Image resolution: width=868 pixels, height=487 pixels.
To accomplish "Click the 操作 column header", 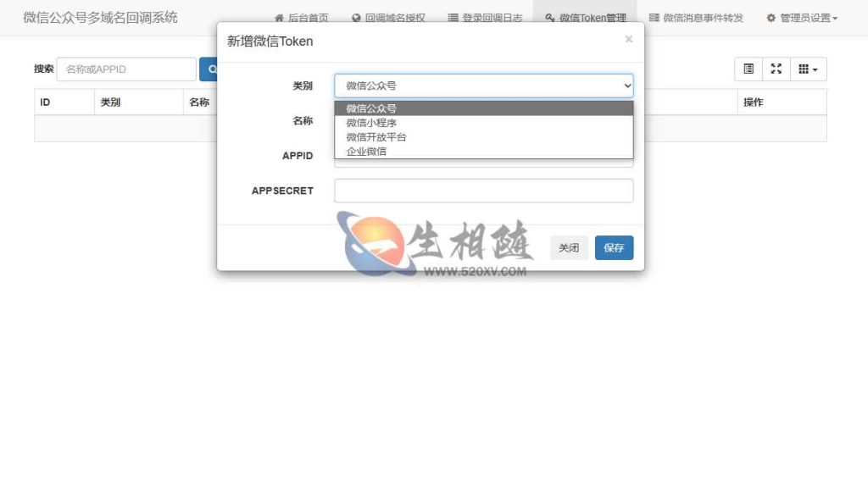I will [x=782, y=102].
